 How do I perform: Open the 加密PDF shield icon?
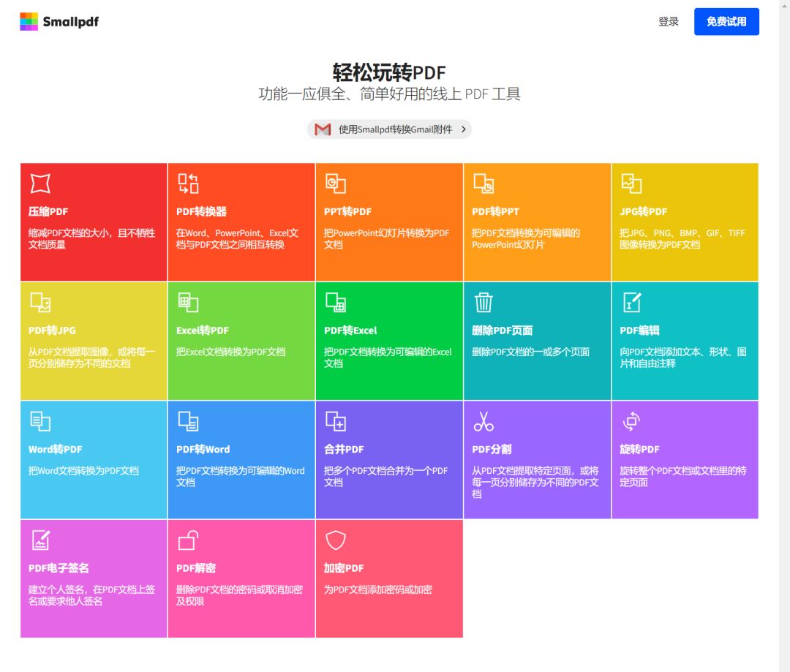[336, 540]
